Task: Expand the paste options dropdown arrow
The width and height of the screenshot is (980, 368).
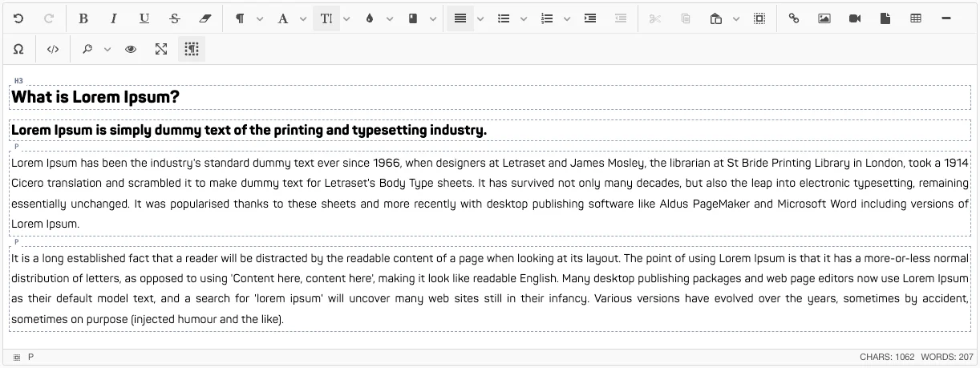Action: (x=736, y=18)
